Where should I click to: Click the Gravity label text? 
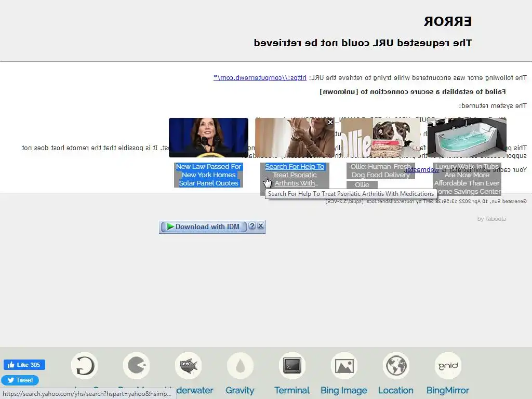[x=240, y=391]
